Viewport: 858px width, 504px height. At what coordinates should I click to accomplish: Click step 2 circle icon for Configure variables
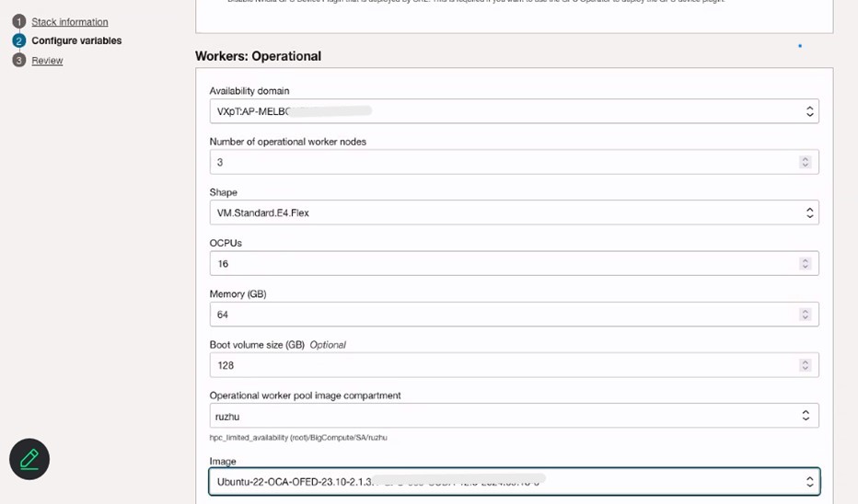pos(19,41)
